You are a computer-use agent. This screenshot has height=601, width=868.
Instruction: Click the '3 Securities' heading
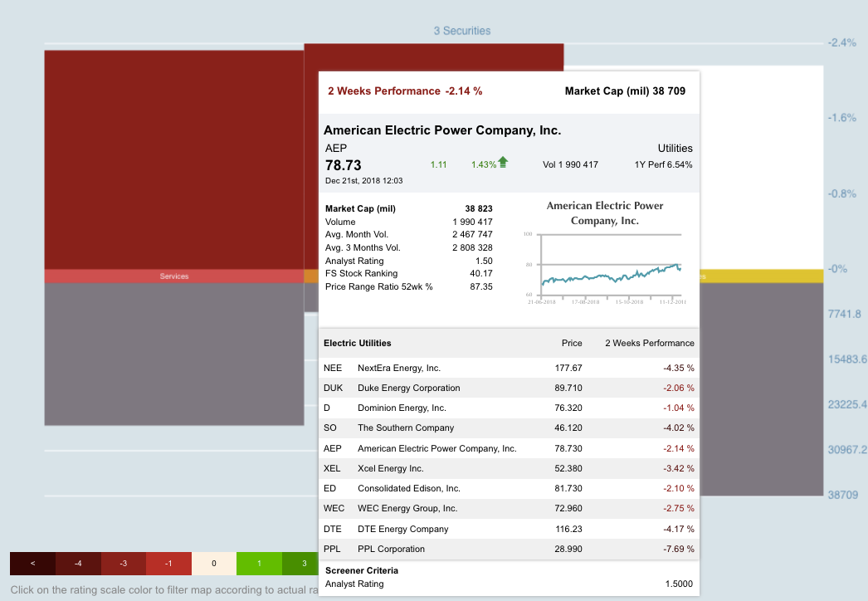coord(462,31)
